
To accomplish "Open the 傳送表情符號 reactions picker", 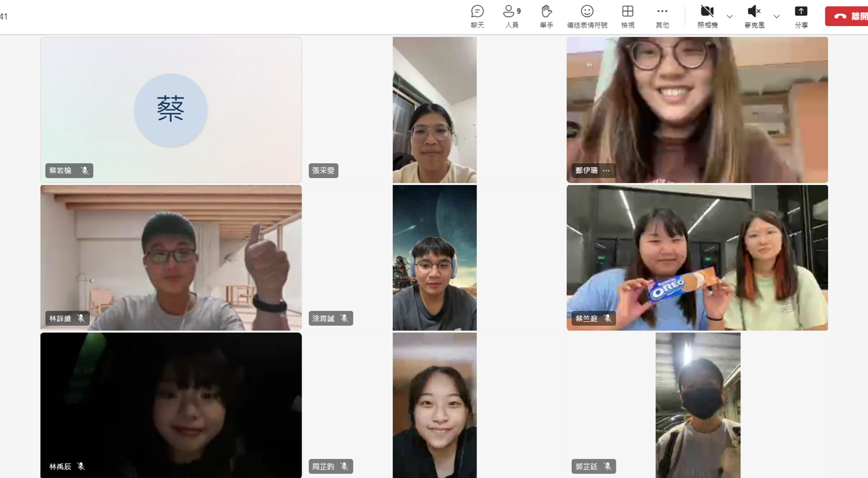I will (x=587, y=16).
